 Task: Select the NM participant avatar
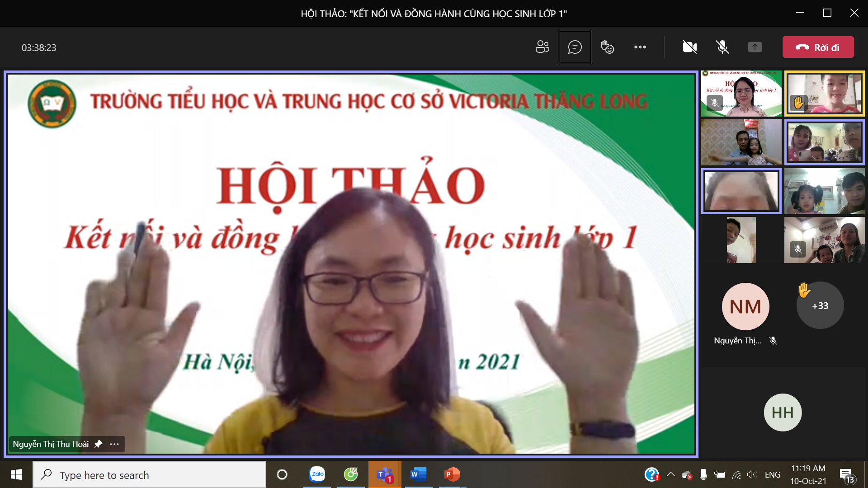coord(745,307)
